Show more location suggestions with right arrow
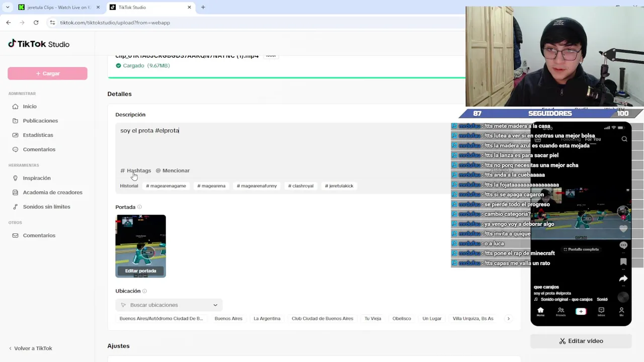644x362 pixels. tap(508, 319)
